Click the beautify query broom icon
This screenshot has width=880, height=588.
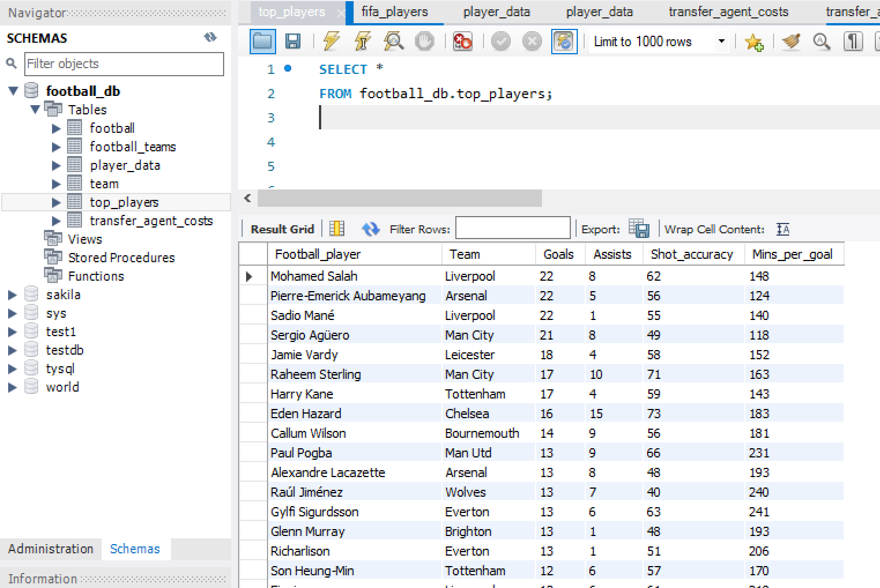(791, 42)
